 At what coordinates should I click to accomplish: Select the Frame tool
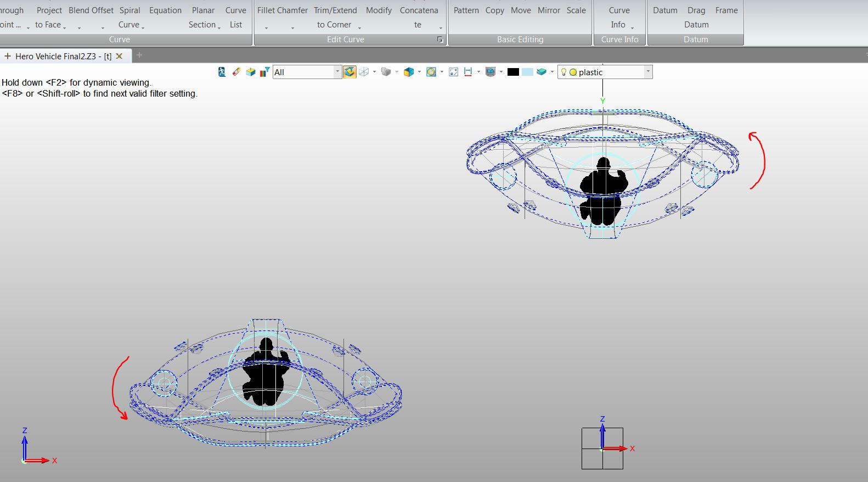[x=726, y=10]
